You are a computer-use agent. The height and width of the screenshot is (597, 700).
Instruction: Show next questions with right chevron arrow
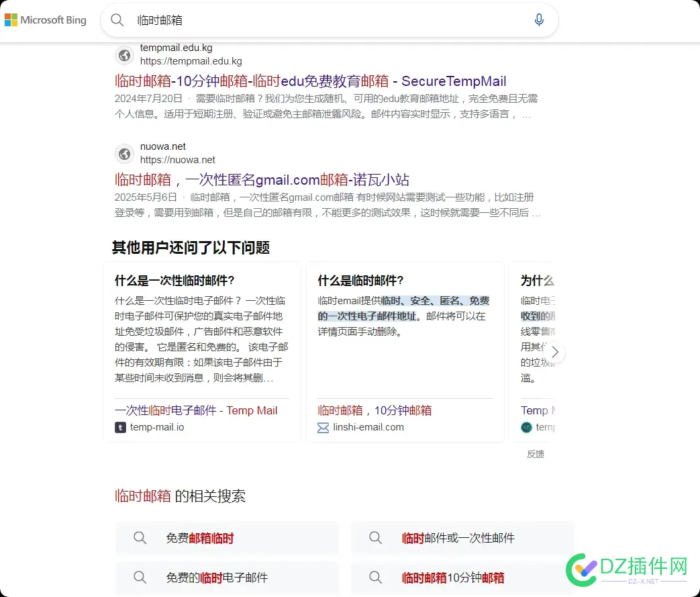[554, 352]
